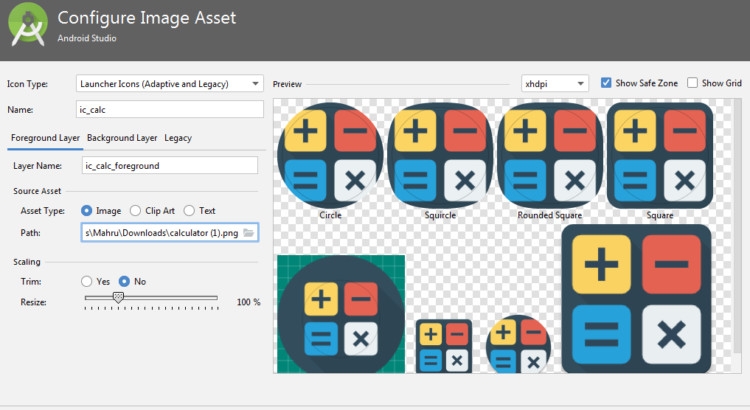Click the folder browse icon in Path field
This screenshot has height=410, width=750.
point(249,233)
